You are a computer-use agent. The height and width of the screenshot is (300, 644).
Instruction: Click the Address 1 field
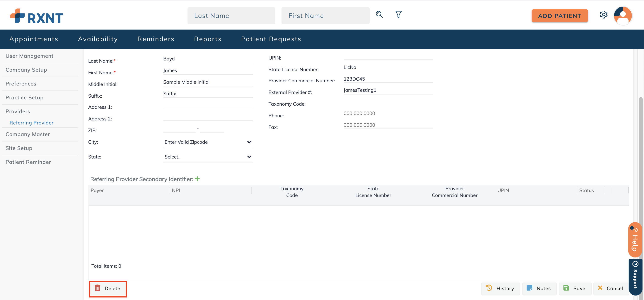(208, 105)
